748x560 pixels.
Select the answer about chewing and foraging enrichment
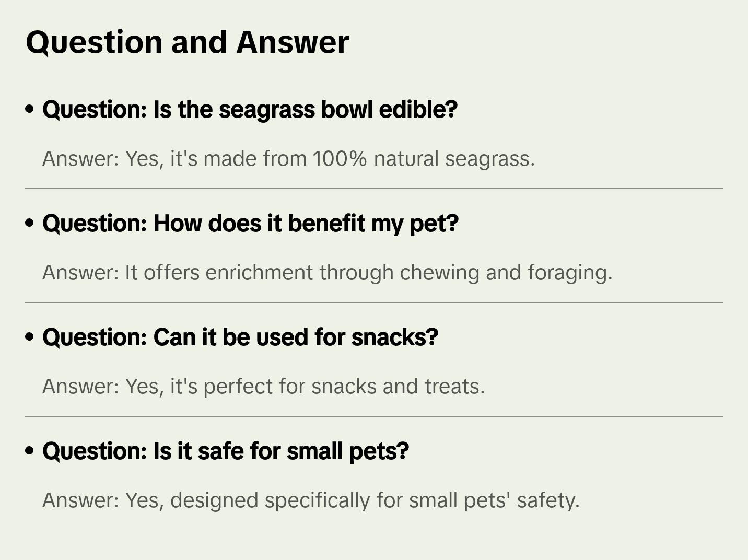327,273
